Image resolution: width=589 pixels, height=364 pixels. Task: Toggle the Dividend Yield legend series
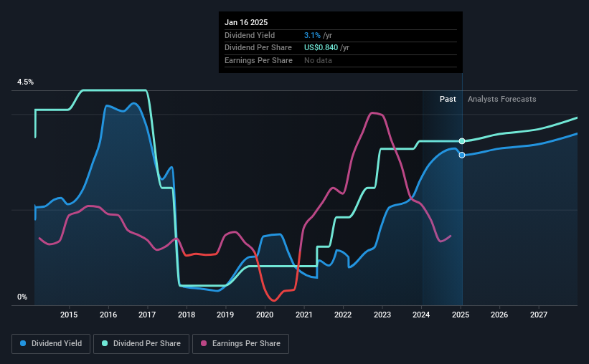[x=51, y=344]
